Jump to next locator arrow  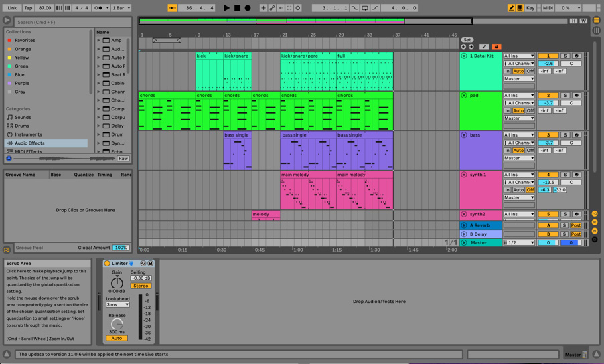471,47
